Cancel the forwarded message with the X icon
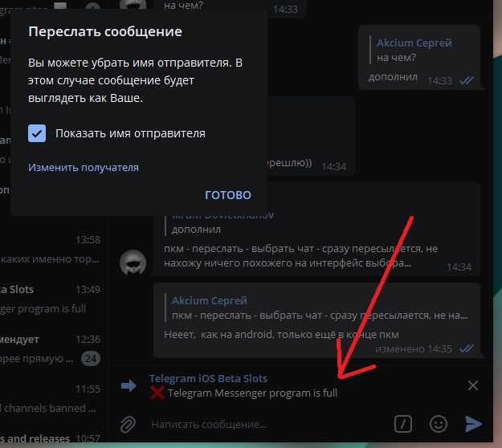Viewport: 502px width, 448px height. (472, 385)
